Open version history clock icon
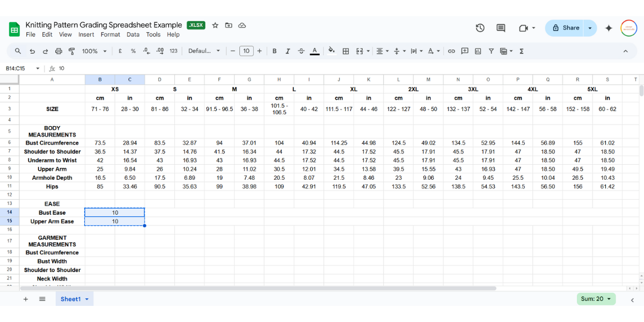644x322 pixels. pos(480,28)
